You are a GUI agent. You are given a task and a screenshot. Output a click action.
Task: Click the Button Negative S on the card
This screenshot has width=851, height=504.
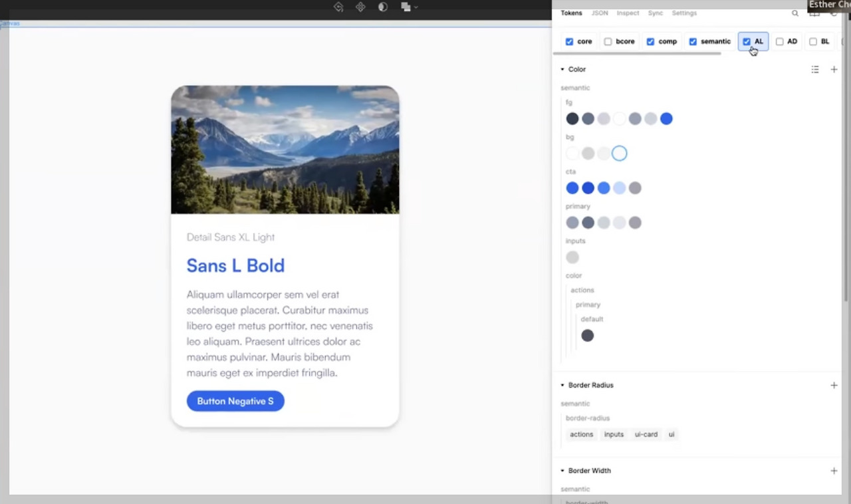(x=235, y=401)
